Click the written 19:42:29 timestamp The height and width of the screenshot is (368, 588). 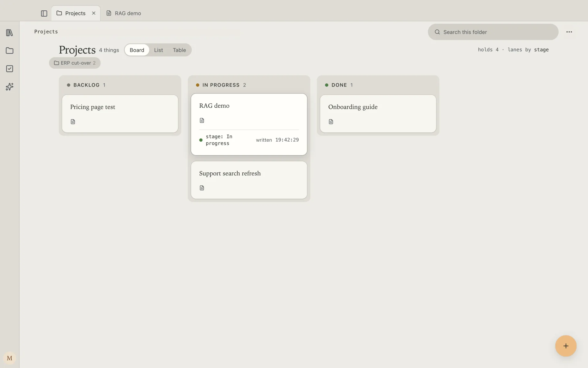[x=277, y=140]
